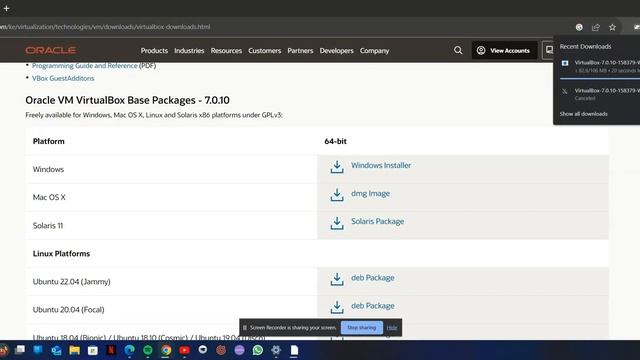Open the VBox GuestAdditions link
640x360 pixels.
[63, 78]
